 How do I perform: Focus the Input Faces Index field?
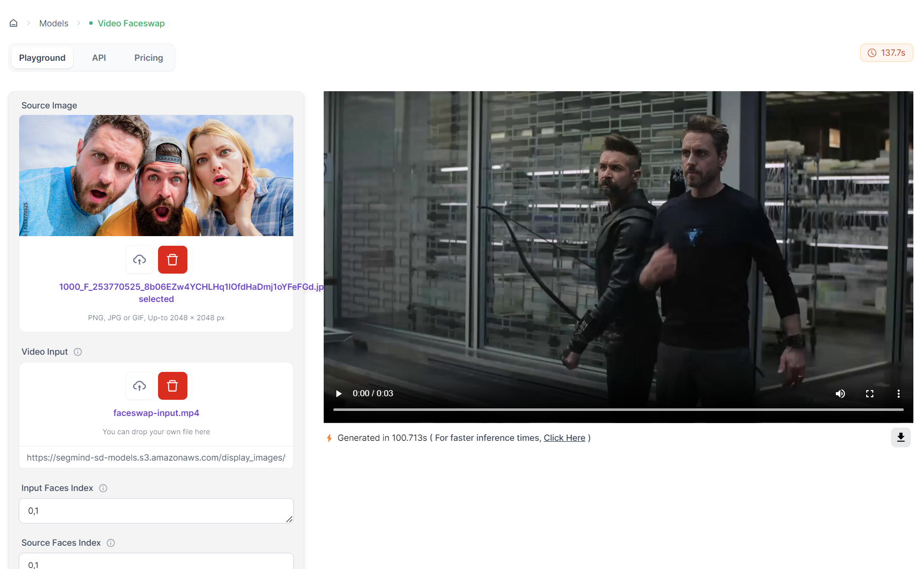[156, 511]
